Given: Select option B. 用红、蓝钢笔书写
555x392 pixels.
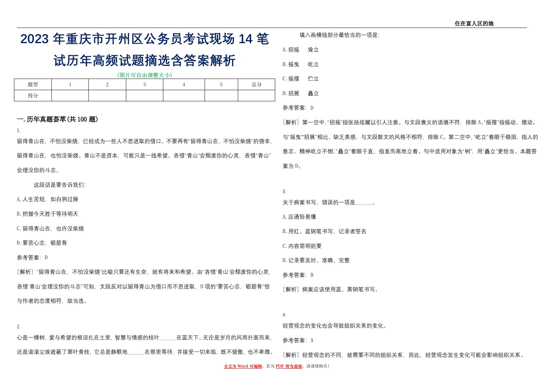Looking at the screenshot, I should pos(325,231).
